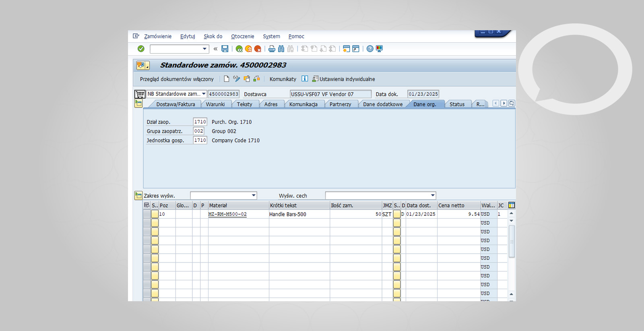Click the First Page navigation icon
The image size is (644, 331).
305,49
